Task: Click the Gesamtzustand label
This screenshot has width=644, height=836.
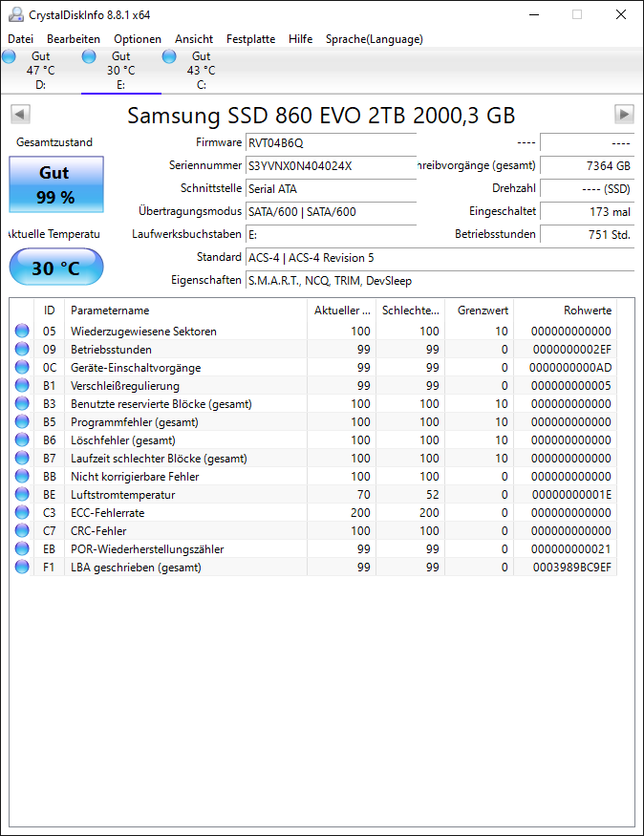Action: pos(54,142)
